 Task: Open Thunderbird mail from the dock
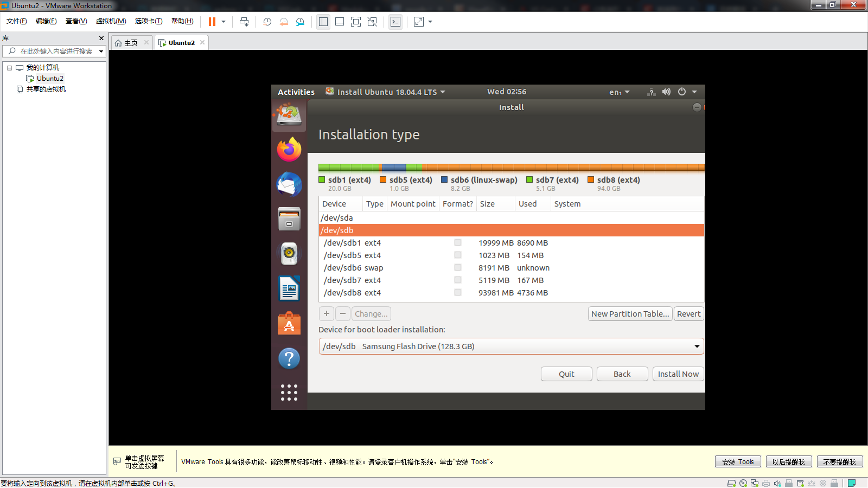[x=289, y=184]
